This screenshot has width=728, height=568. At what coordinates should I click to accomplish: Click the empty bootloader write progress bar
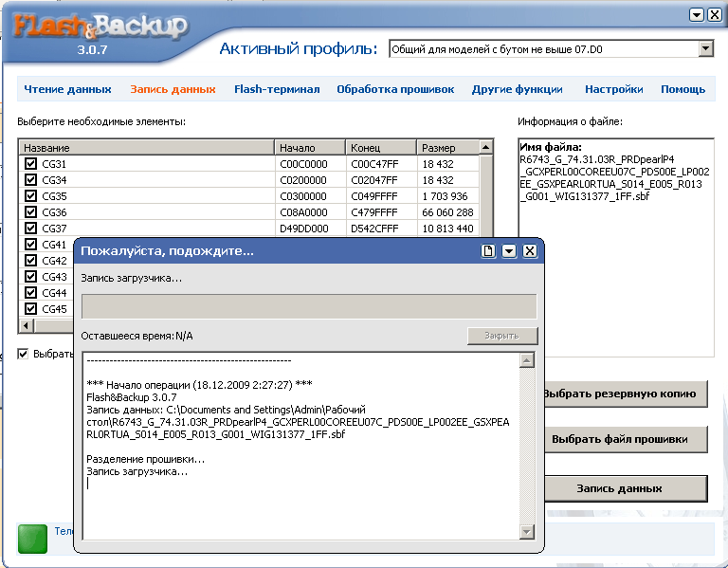click(309, 306)
